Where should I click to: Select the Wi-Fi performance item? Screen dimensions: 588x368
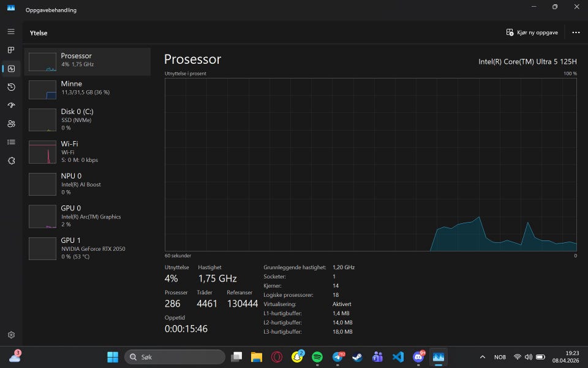[88, 151]
